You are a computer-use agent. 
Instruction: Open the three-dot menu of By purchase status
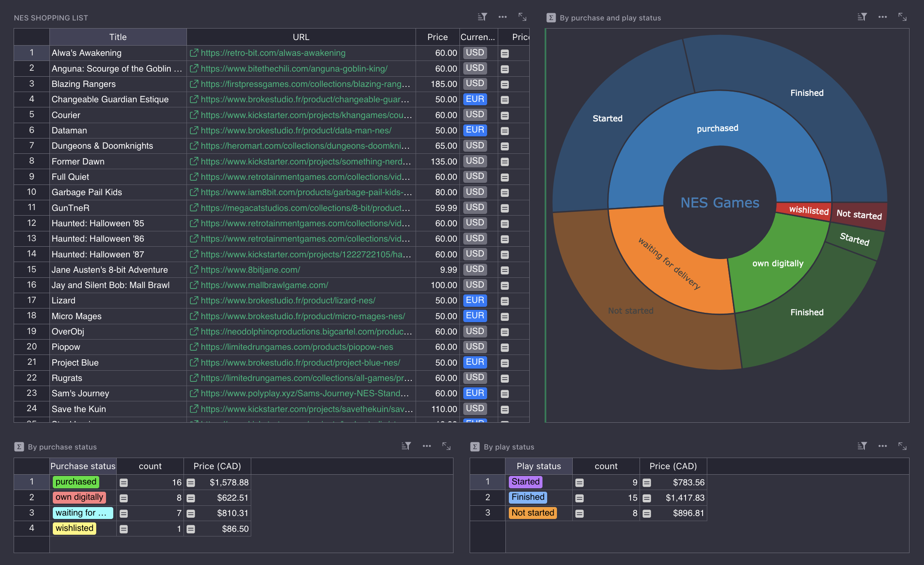427,446
